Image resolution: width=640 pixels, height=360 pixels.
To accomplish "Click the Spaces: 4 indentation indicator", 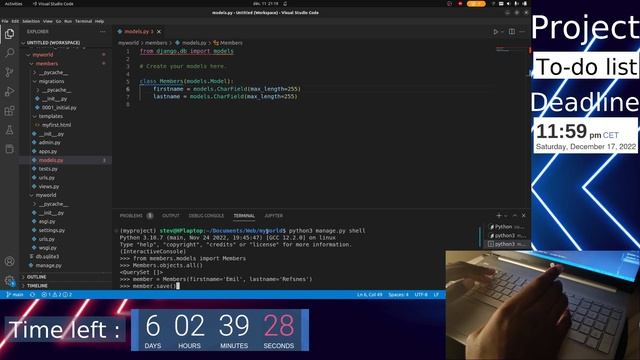I will coord(398,294).
